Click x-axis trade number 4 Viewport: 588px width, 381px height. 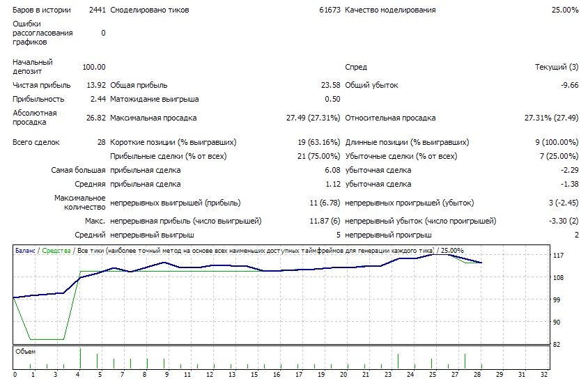point(77,375)
